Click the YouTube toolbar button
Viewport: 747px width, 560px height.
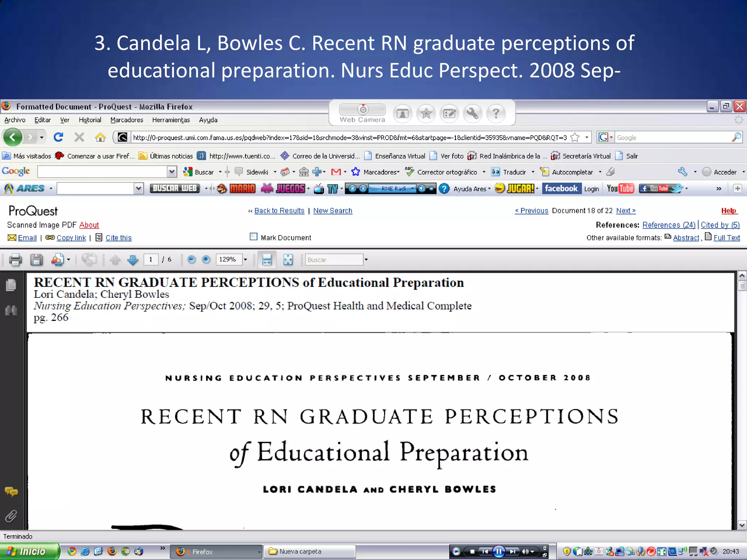pyautogui.click(x=620, y=188)
